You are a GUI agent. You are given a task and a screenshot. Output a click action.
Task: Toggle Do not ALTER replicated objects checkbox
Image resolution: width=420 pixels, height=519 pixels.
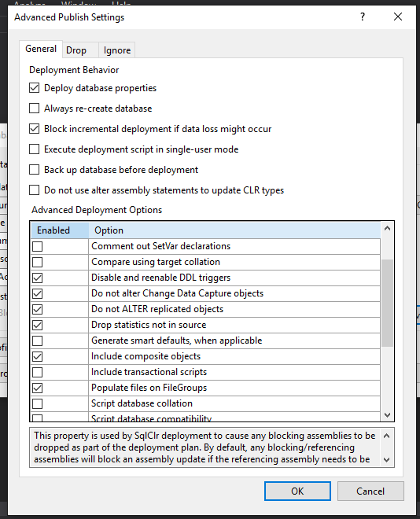pyautogui.click(x=38, y=310)
